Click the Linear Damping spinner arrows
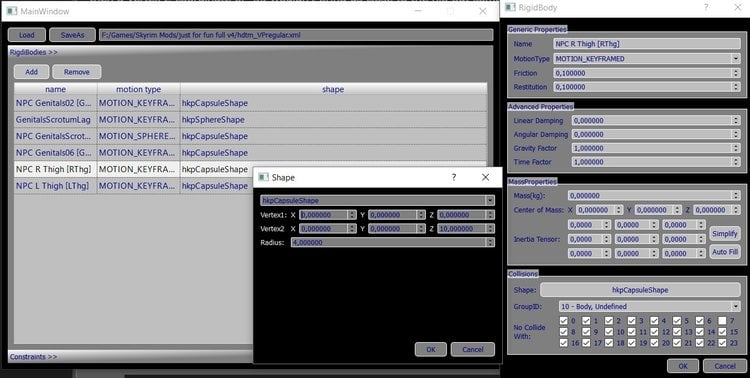Viewport: 750px width, 378px height. tap(737, 121)
